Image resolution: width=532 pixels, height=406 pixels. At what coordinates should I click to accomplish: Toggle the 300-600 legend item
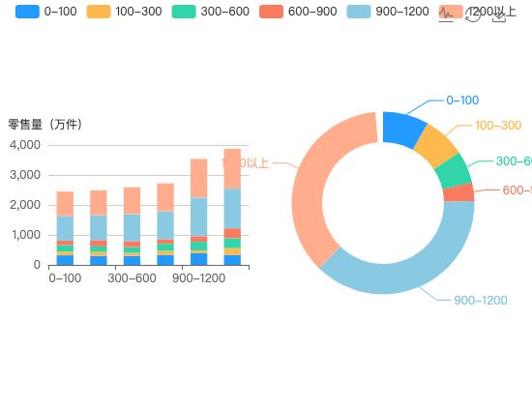(x=211, y=12)
